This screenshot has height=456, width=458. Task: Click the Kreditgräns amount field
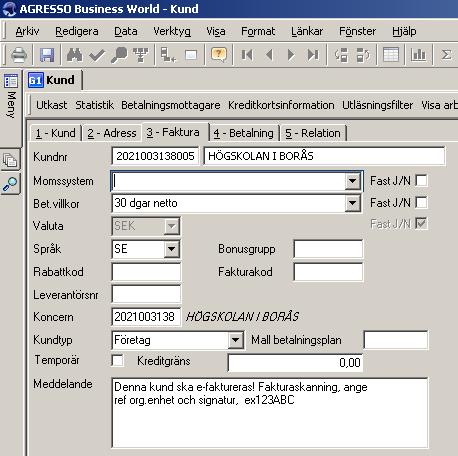(x=295, y=362)
